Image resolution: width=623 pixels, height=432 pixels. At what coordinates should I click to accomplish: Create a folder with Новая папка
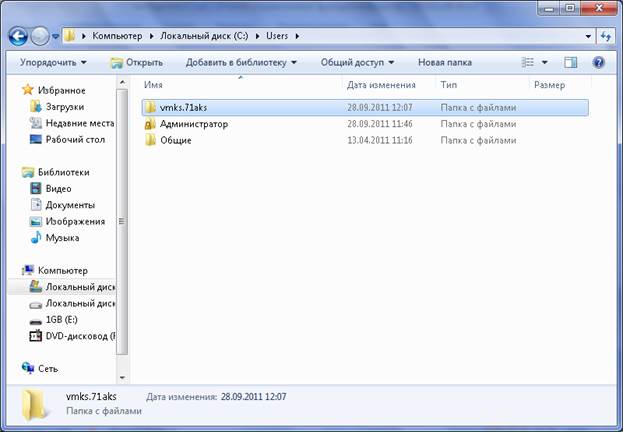[445, 62]
